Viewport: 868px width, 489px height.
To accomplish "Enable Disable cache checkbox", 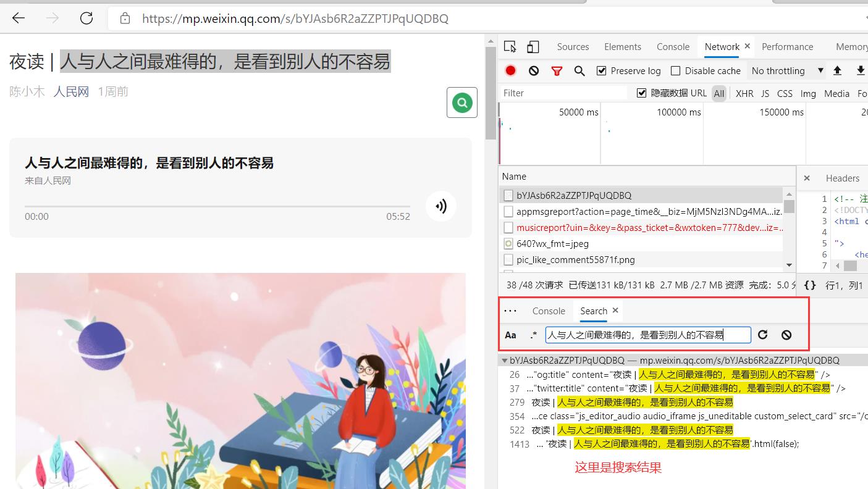I will tap(675, 70).
